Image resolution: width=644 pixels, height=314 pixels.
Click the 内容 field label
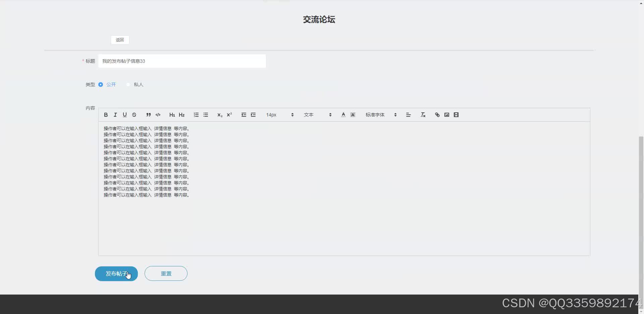[x=90, y=108]
